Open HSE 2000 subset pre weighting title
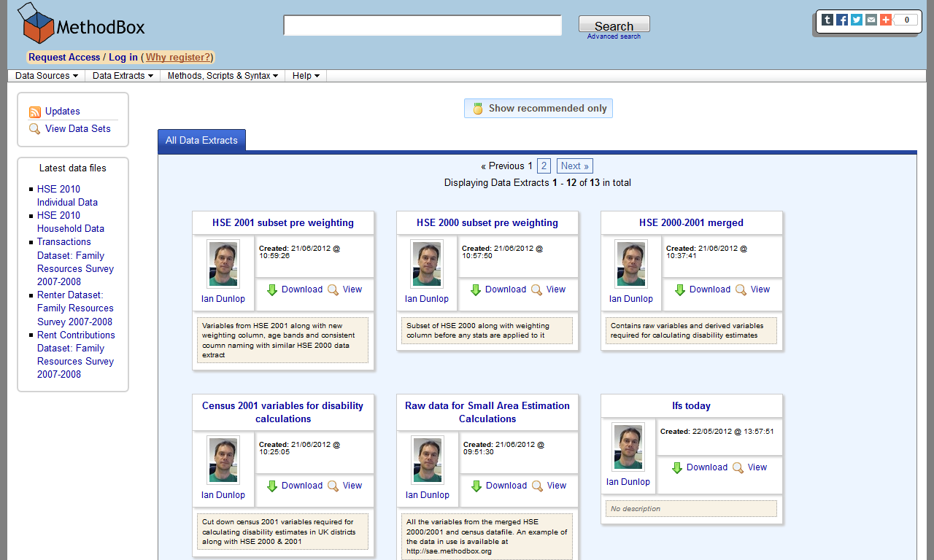Viewport: 934px width, 560px height. pyautogui.click(x=487, y=223)
